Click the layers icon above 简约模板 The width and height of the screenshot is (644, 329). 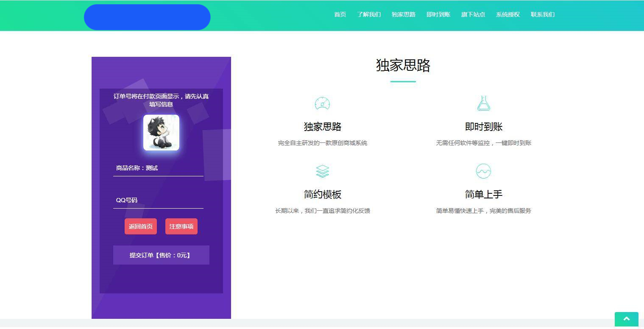(322, 171)
